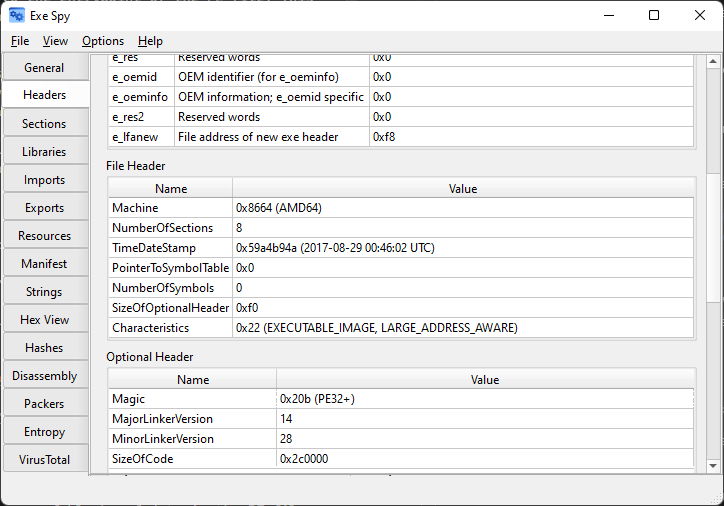Click the scrollbar up arrow
This screenshot has height=506, width=724.
pos(712,63)
